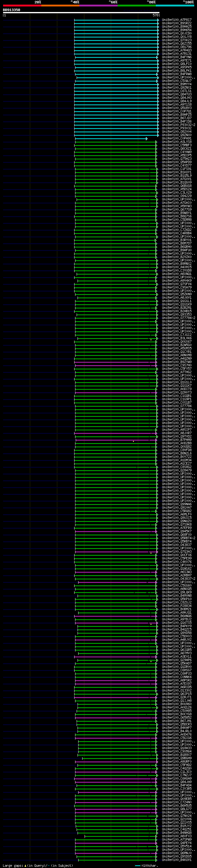Select hit UniRef100_B9HPZ5
The image size is (197, 868).
pyautogui.click(x=177, y=115)
